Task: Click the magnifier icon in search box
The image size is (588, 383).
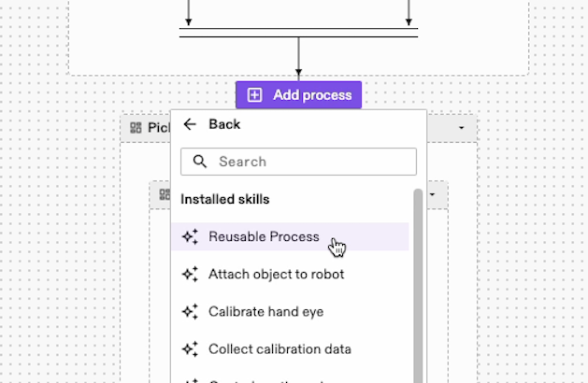Action: pos(199,162)
